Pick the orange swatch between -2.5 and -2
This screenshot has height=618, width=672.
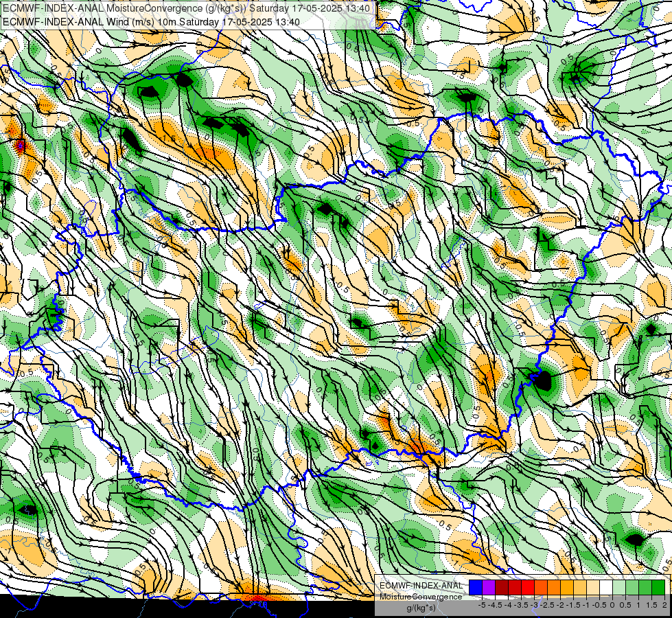554,588
